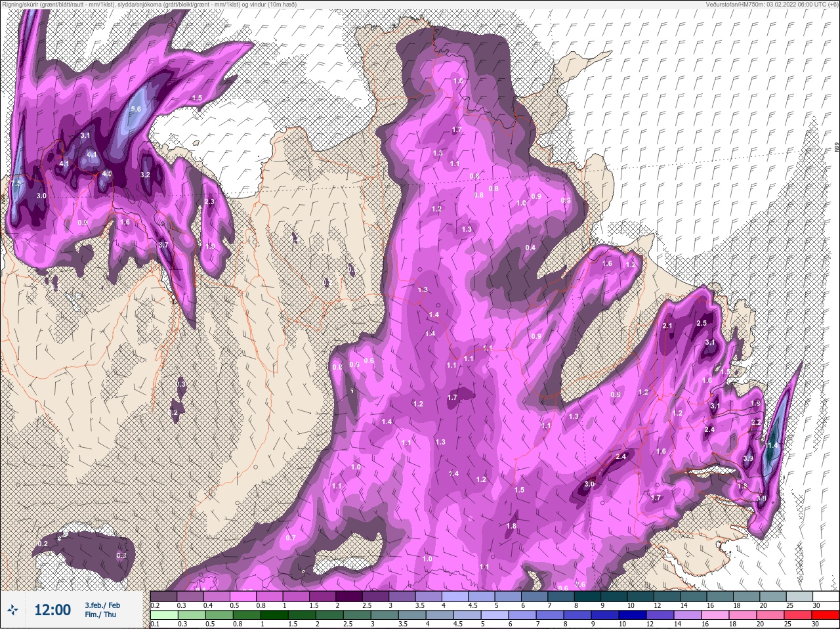840x629 pixels.
Task: Click the 0.7 precipitation value on the map
Action: [x=291, y=537]
